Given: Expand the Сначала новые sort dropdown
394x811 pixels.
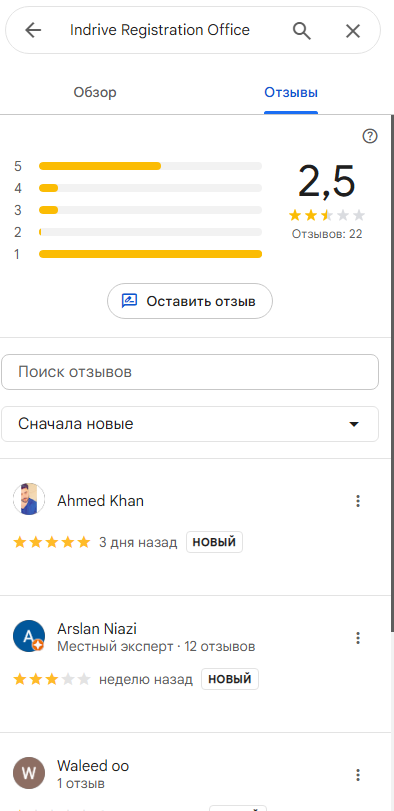Looking at the screenshot, I should [x=190, y=424].
